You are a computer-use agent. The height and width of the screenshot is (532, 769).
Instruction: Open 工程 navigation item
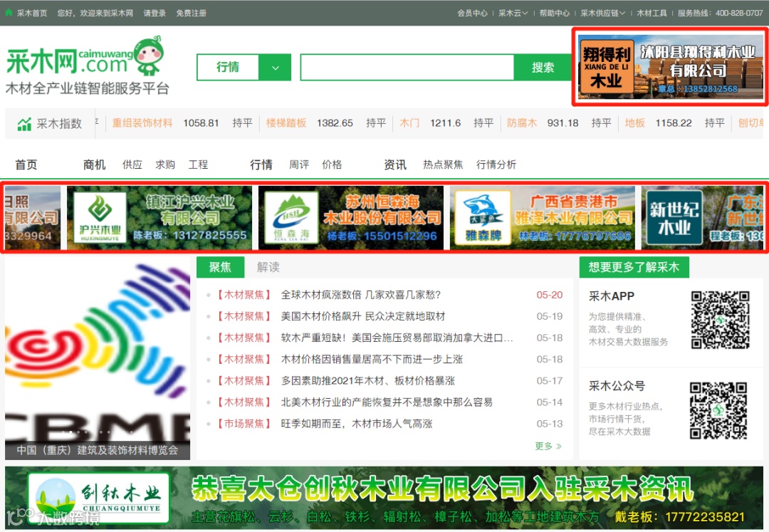(198, 165)
